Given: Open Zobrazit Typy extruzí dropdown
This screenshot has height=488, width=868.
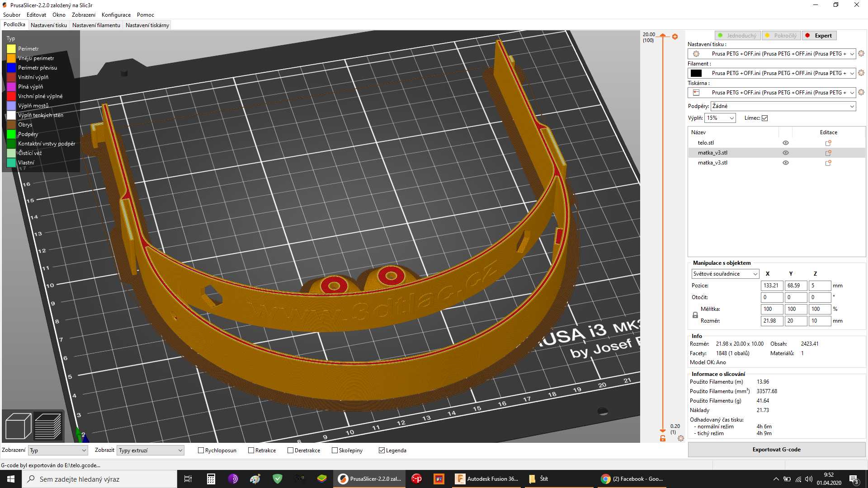Looking at the screenshot, I should tap(151, 450).
